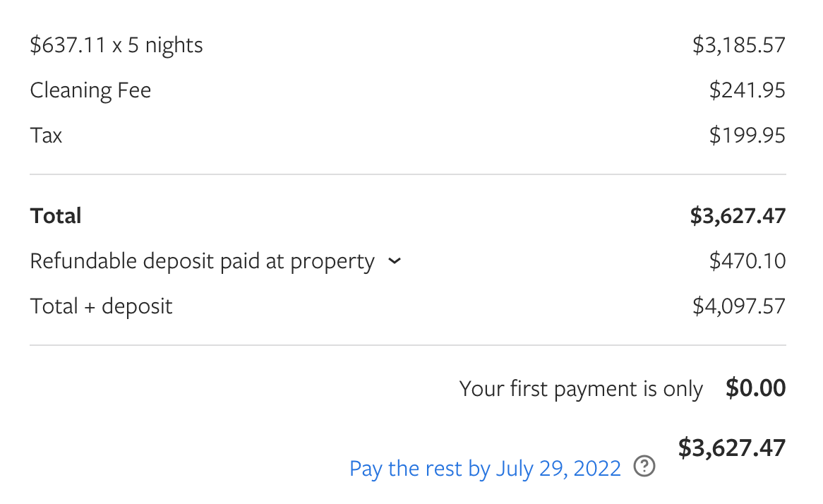Select the $199.95 tax amount
The image size is (823, 504).
point(747,135)
